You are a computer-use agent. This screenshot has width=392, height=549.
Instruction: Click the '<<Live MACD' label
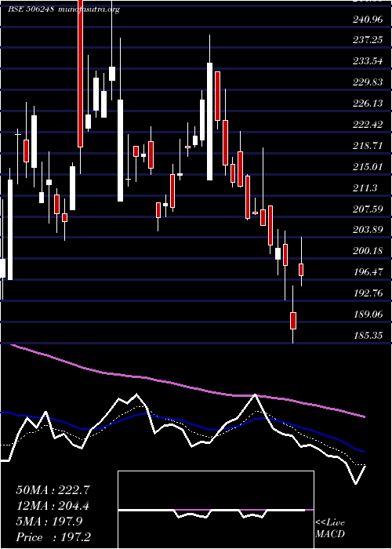tap(330, 529)
